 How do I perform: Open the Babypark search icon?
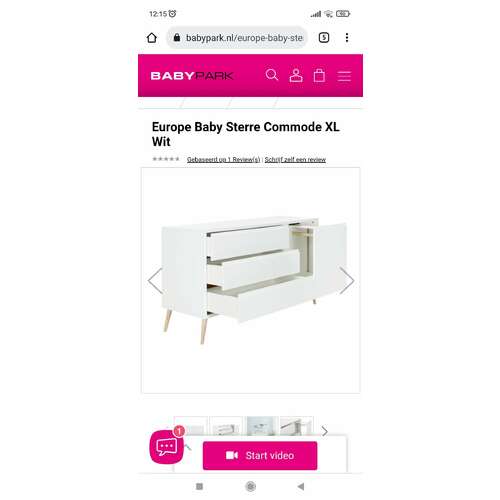pos(272,75)
